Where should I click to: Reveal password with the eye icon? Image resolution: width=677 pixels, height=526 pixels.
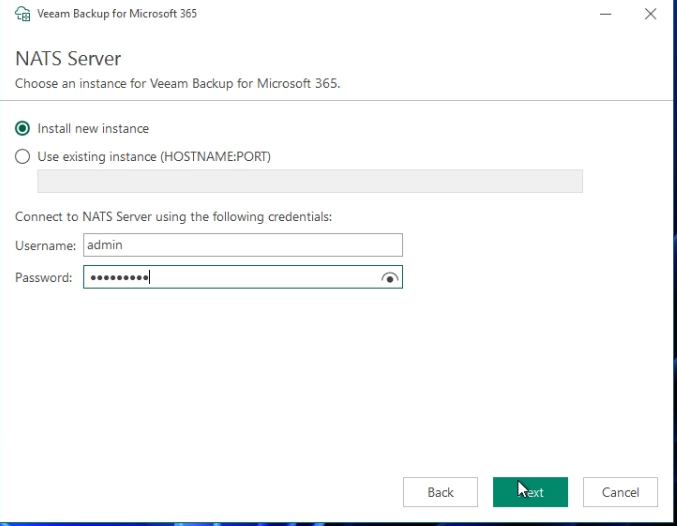389,278
